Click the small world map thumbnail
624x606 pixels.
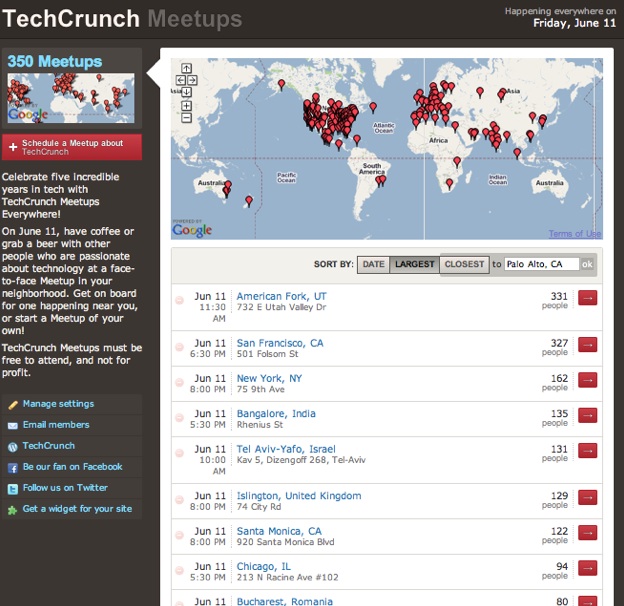pyautogui.click(x=71, y=98)
